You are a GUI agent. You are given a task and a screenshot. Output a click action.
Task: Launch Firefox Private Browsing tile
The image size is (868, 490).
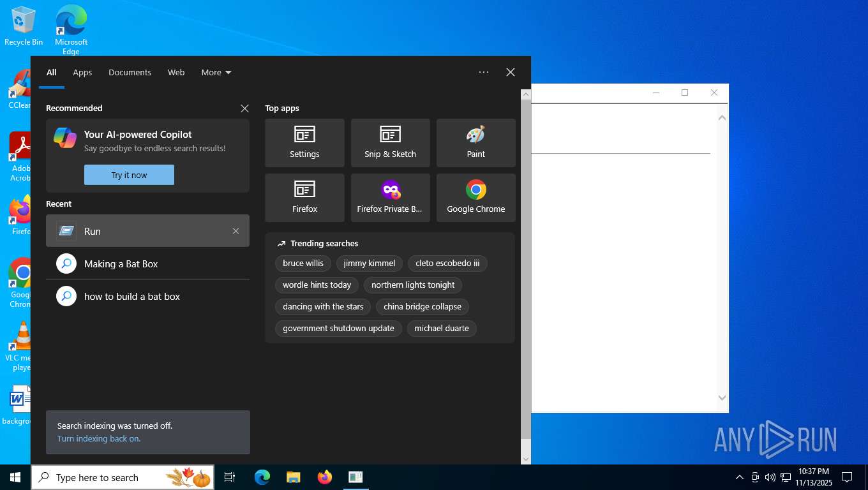[390, 198]
